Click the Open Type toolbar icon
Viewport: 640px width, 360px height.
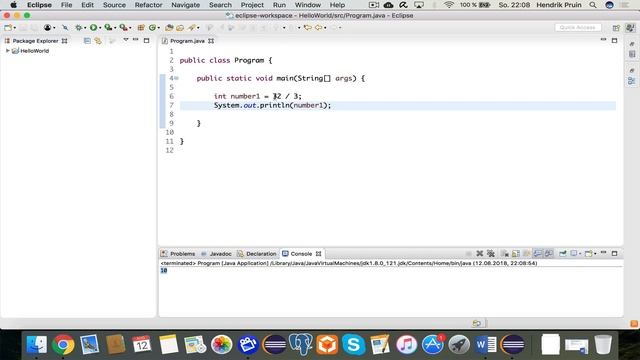pos(169,28)
